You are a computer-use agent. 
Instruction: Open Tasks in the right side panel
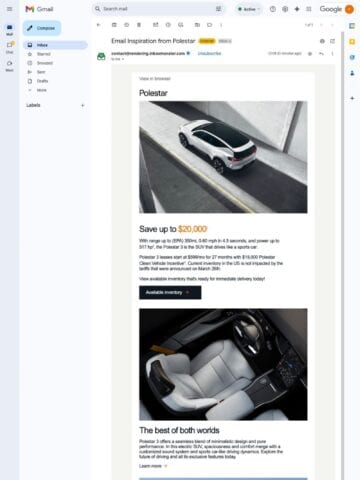coord(352,57)
